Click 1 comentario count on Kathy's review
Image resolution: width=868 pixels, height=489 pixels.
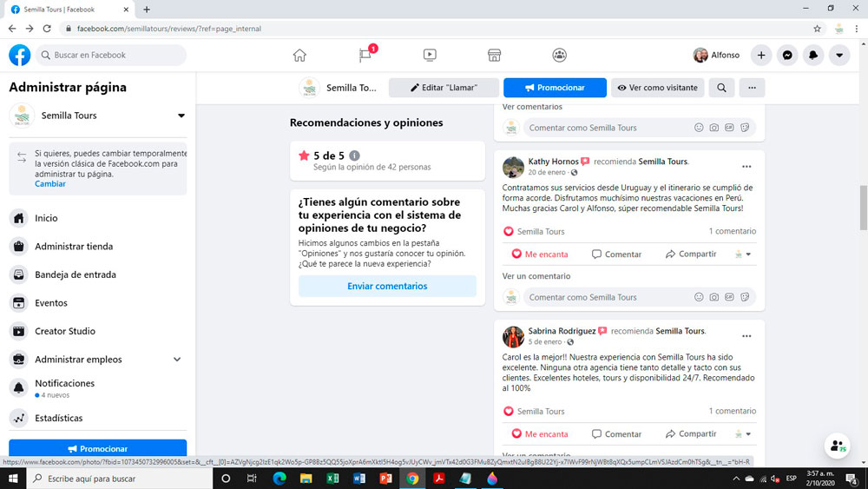[732, 231]
